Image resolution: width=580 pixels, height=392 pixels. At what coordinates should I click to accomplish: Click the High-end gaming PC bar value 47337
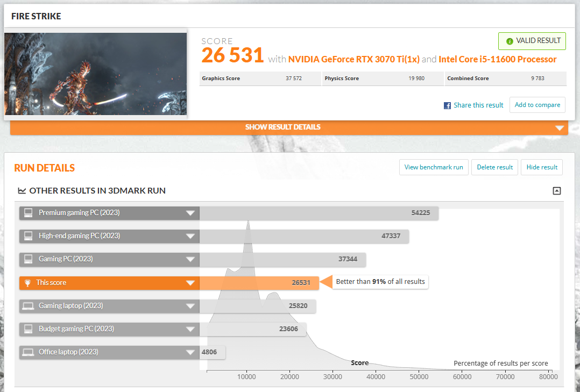point(391,236)
